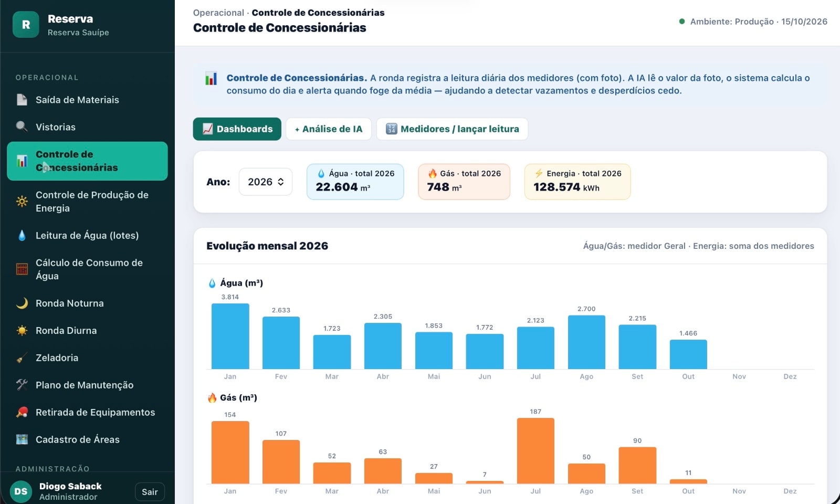Image resolution: width=840 pixels, height=504 pixels.
Task: Click the sun icon for Produção de Energia
Action: coord(22,201)
